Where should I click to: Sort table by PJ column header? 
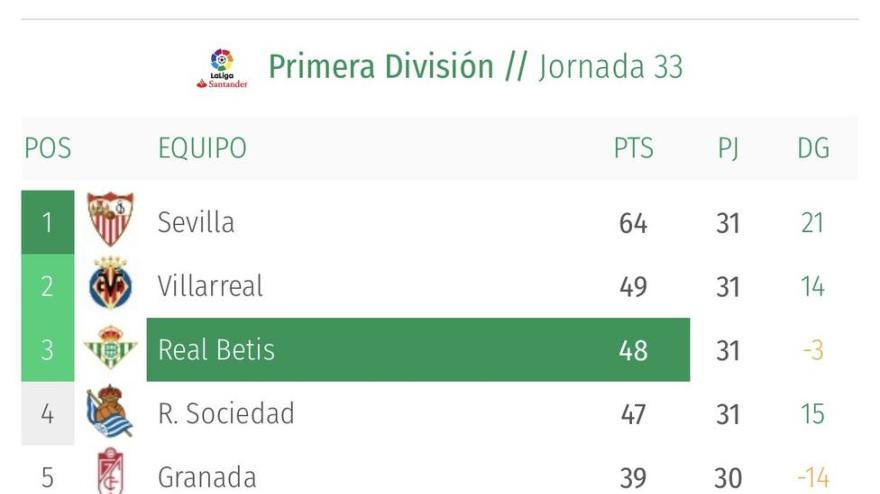(x=728, y=149)
